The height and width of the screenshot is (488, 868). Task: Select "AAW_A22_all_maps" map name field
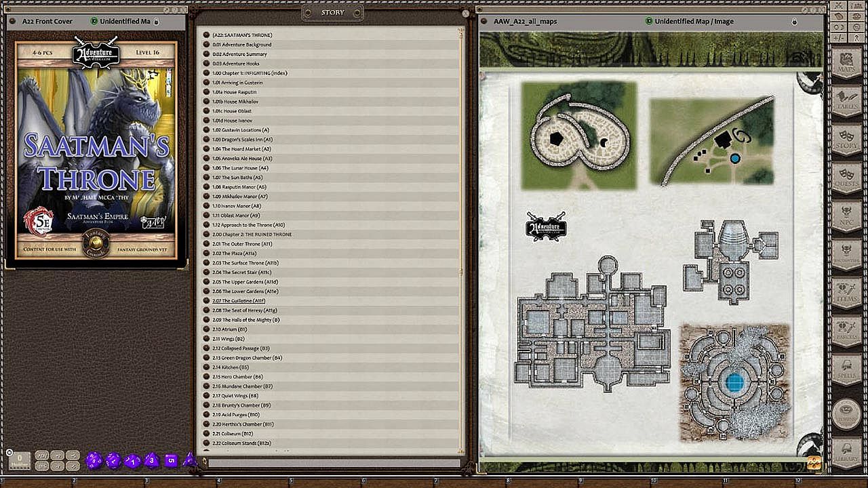[x=525, y=22]
